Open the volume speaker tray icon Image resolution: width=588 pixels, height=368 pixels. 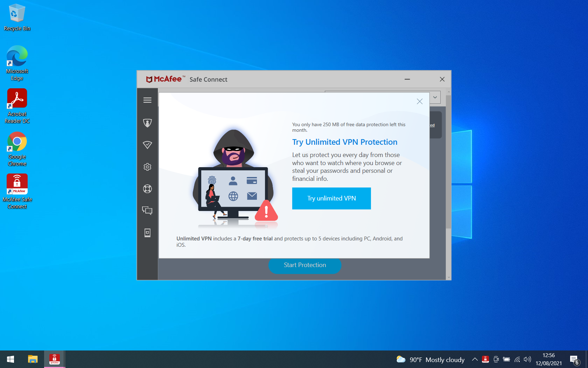point(527,359)
